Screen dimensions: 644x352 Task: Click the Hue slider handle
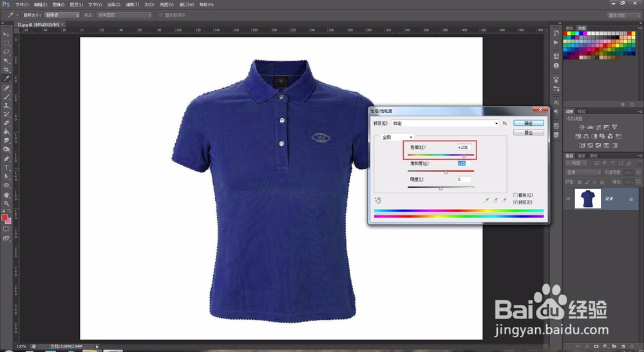coord(464,156)
